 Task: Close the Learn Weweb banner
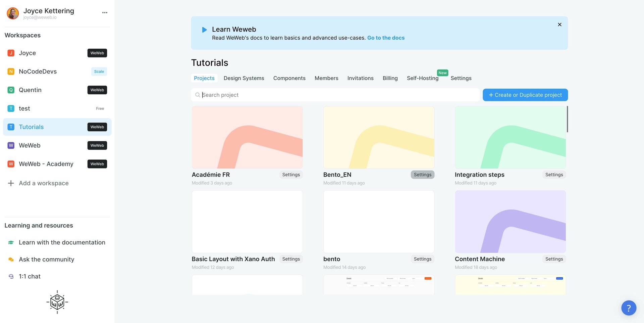[x=559, y=25]
